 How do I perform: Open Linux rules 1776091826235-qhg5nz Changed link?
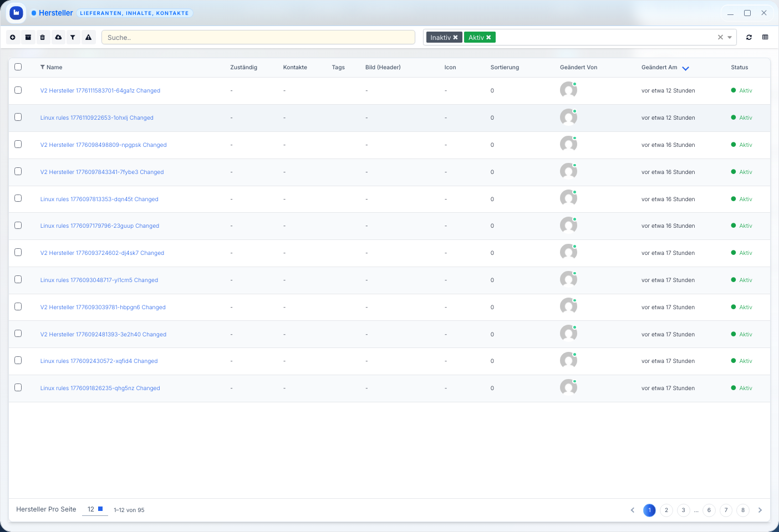coord(100,388)
